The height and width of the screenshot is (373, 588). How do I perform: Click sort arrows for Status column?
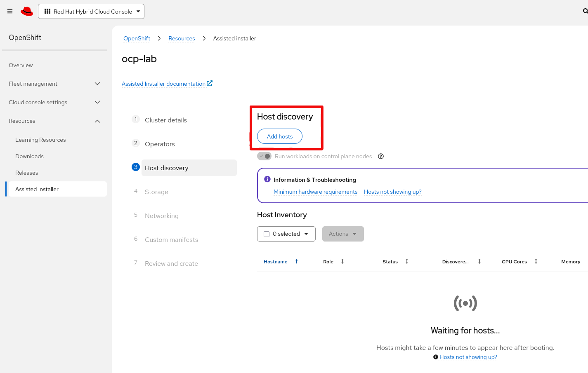pos(407,261)
